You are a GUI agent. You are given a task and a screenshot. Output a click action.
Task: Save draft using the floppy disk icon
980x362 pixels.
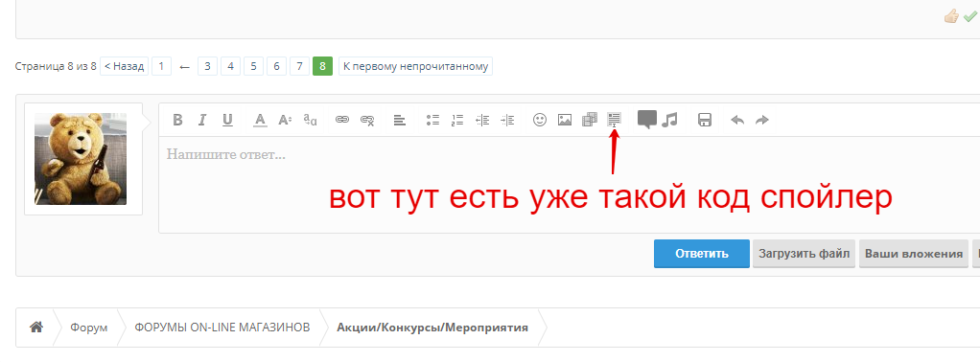(705, 120)
